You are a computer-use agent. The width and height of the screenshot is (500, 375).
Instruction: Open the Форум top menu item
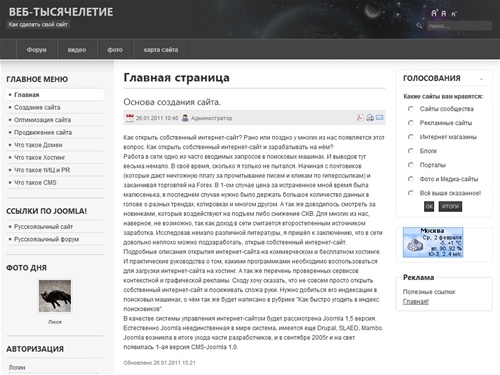[37, 49]
